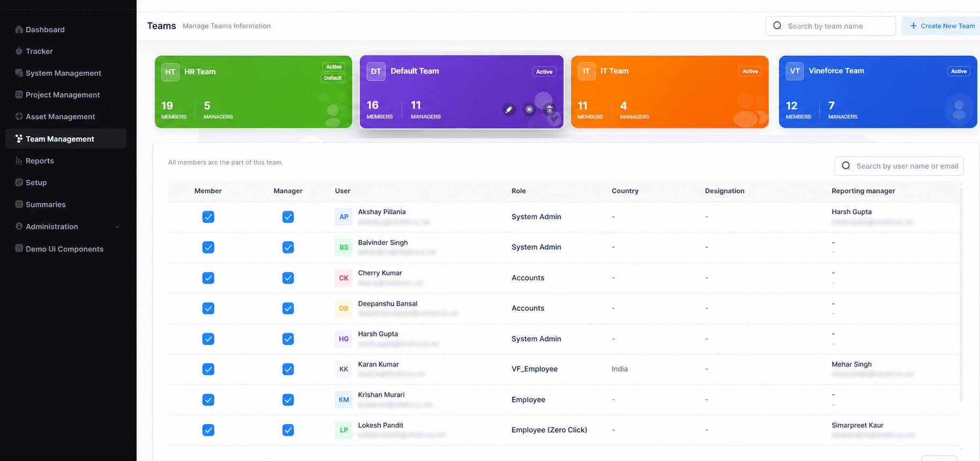
Task: Toggle Manager checkbox for Krishan Murari
Action: pos(288,399)
